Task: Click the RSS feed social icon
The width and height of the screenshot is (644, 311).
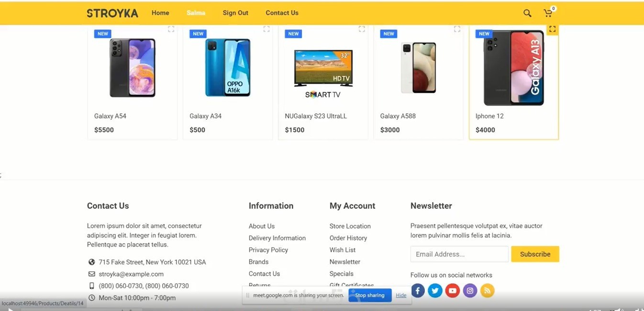Action: point(487,290)
